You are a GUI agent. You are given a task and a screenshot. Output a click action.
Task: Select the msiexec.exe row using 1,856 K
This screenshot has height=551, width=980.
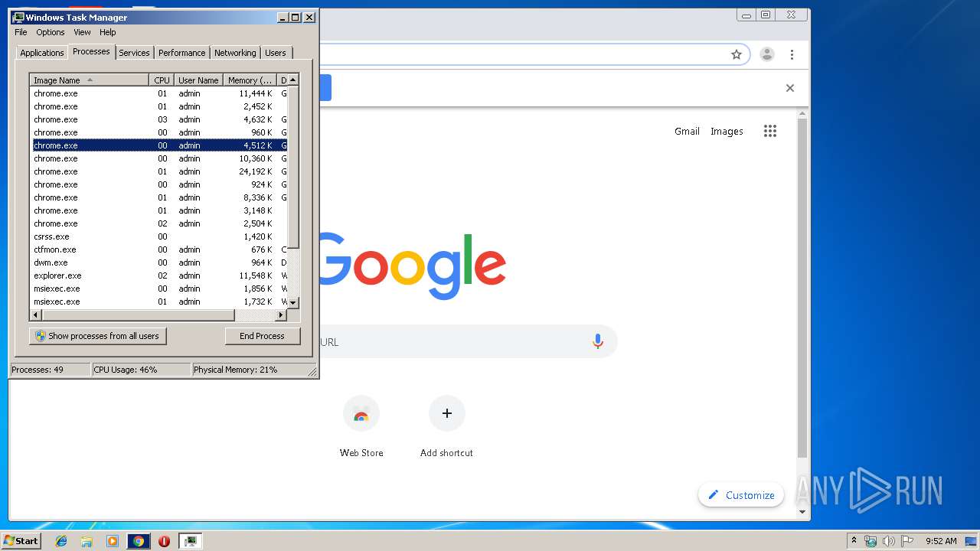pos(158,289)
